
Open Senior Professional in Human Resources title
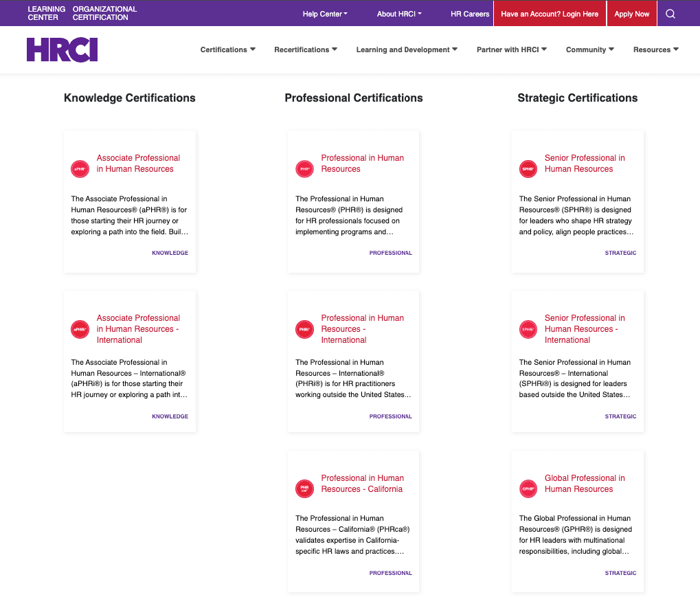585,164
